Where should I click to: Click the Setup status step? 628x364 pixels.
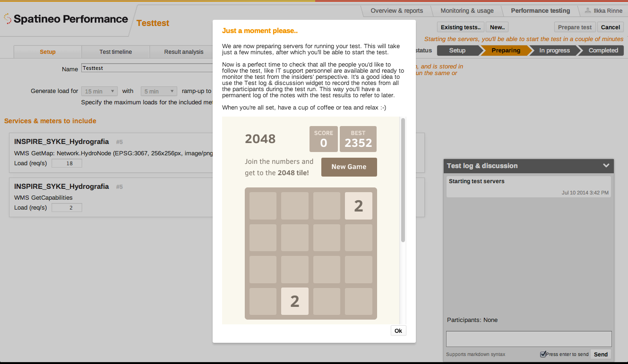(x=457, y=51)
